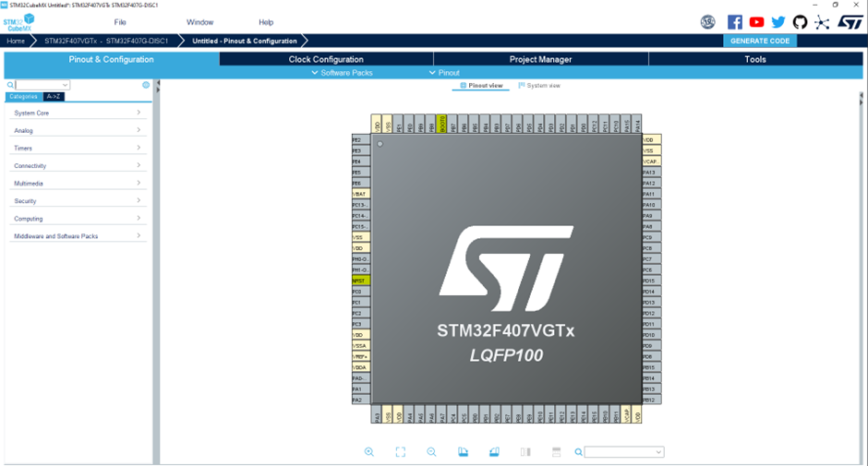
Task: Open the GitHub icon
Action: pyautogui.click(x=800, y=22)
